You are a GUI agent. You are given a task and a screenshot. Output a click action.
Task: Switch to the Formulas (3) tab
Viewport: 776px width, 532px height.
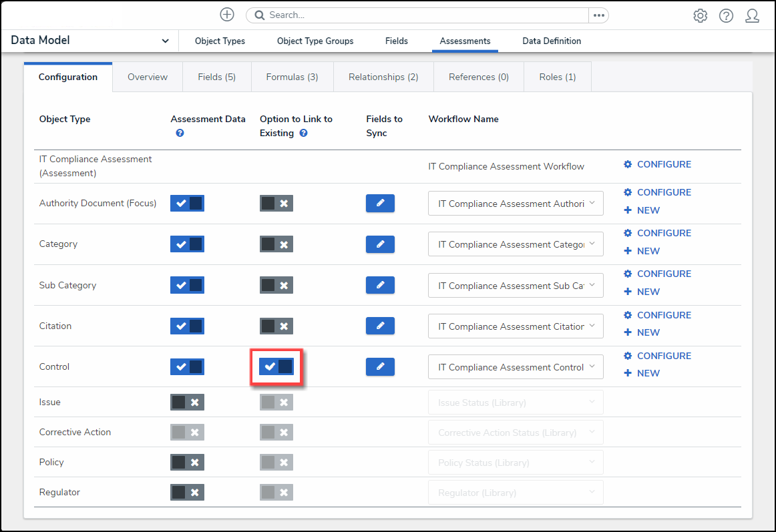[292, 77]
